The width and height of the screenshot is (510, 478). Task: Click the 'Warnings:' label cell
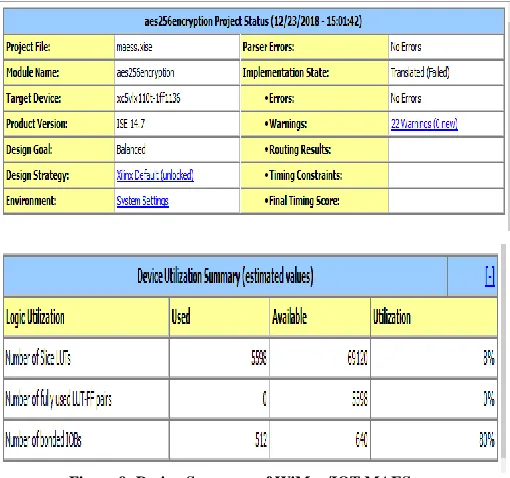coord(314,124)
